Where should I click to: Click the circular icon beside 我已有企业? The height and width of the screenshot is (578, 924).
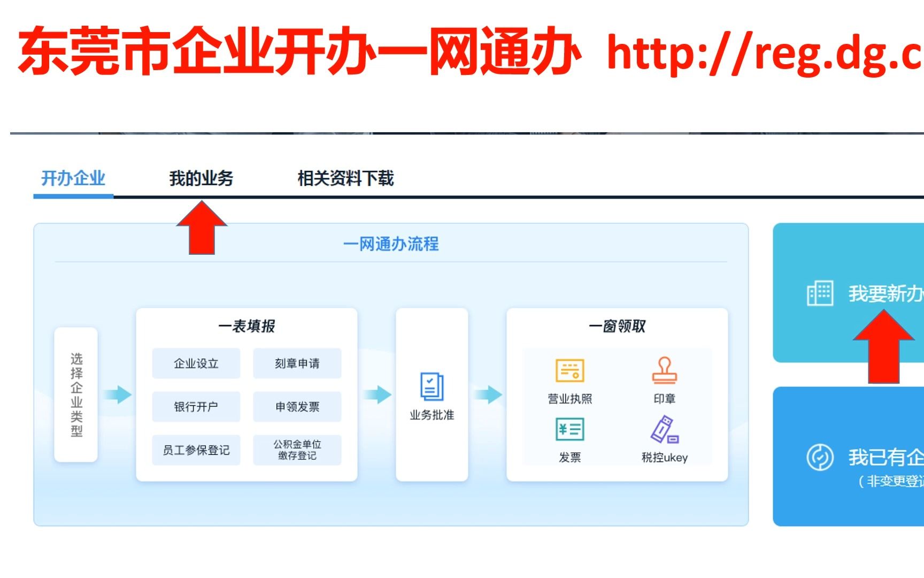click(820, 457)
